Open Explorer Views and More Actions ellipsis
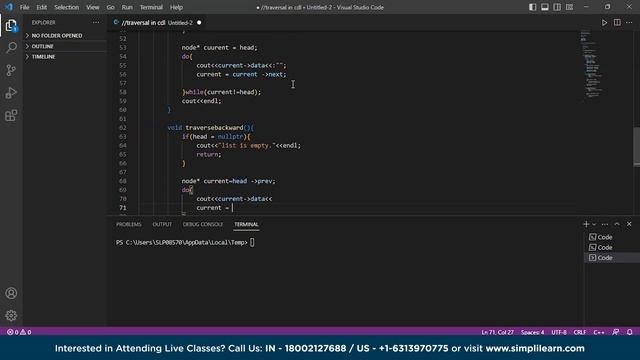This screenshot has height=360, width=640. pyautogui.click(x=96, y=22)
